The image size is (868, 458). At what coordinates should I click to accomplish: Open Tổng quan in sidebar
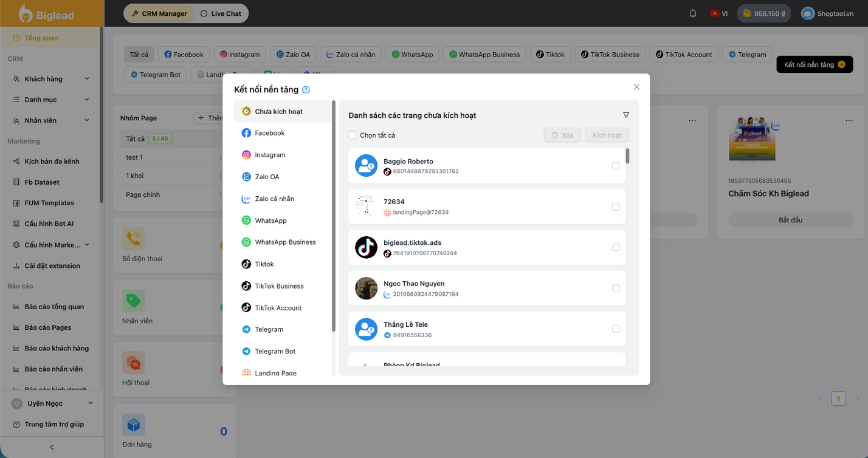(x=51, y=38)
